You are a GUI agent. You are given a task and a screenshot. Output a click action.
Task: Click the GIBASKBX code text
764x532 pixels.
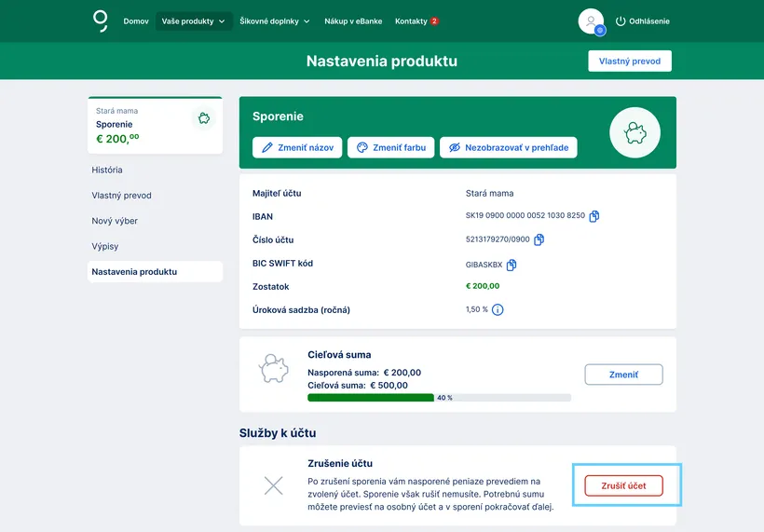pos(484,265)
